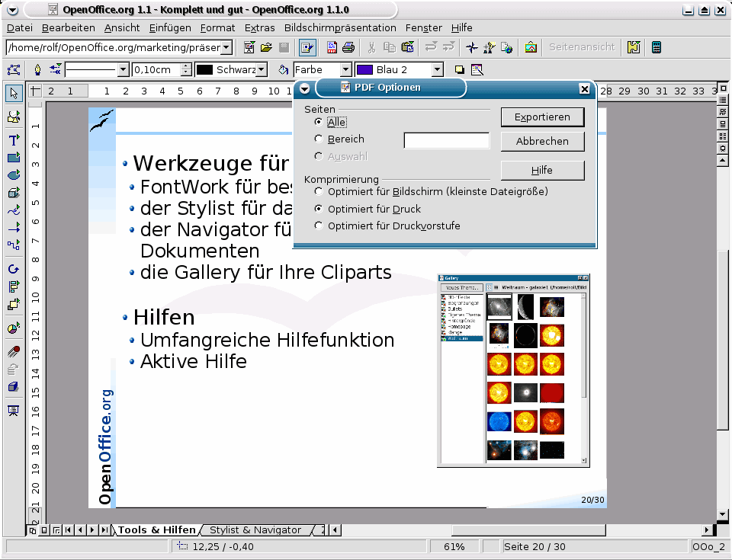Image resolution: width=732 pixels, height=560 pixels.
Task: Click the Rotate tool icon
Action: click(14, 269)
